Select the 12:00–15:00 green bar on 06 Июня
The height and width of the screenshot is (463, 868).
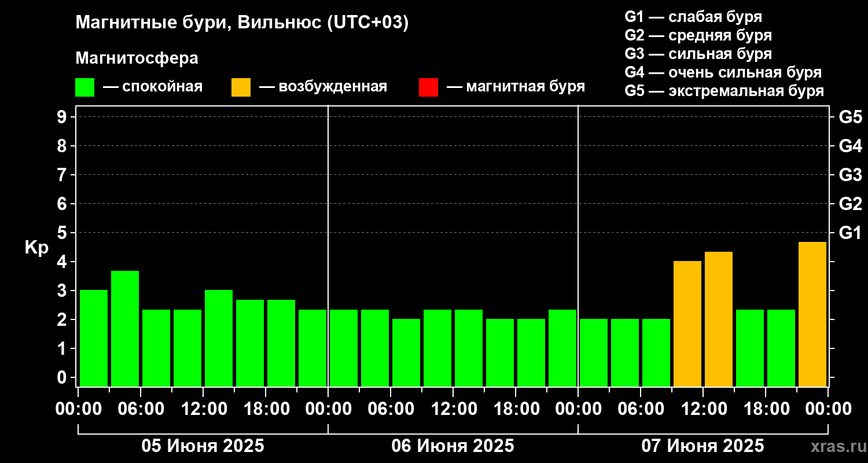(469, 348)
